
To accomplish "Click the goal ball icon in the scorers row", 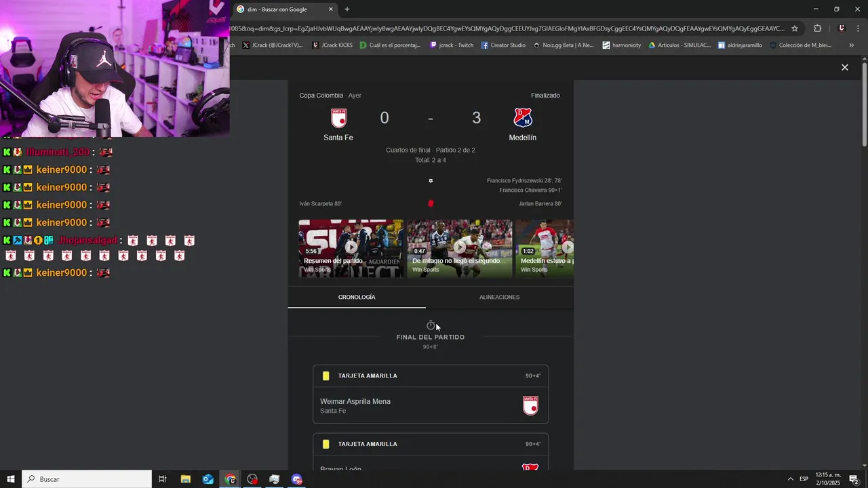I will point(431,181).
